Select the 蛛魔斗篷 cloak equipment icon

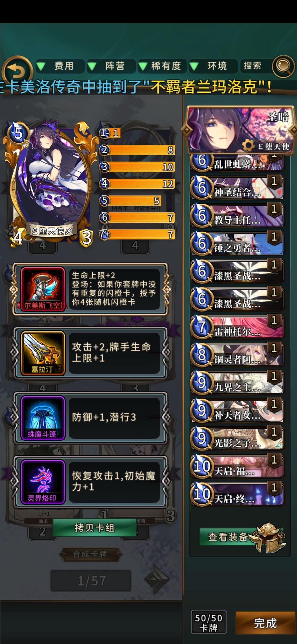pyautogui.click(x=43, y=418)
